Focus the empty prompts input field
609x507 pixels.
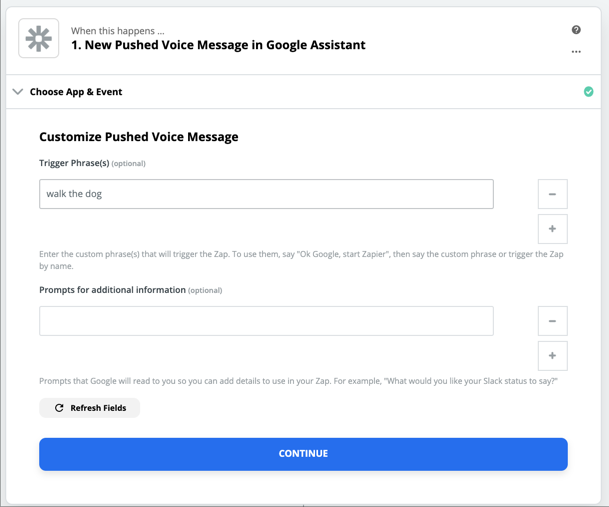pyautogui.click(x=266, y=321)
